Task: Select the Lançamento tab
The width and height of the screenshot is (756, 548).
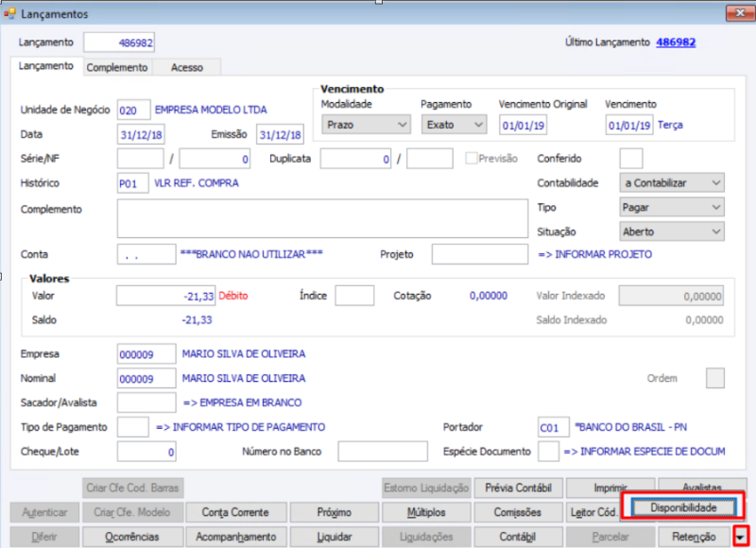Action: [45, 66]
